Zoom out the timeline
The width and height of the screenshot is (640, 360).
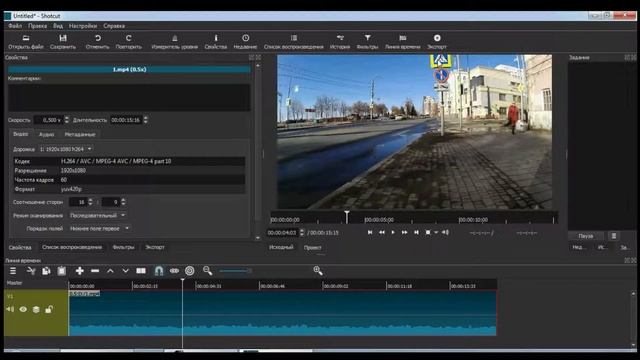[x=207, y=271]
